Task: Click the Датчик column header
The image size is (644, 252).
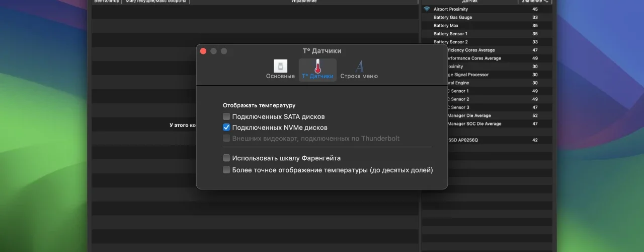Action: coord(469,2)
